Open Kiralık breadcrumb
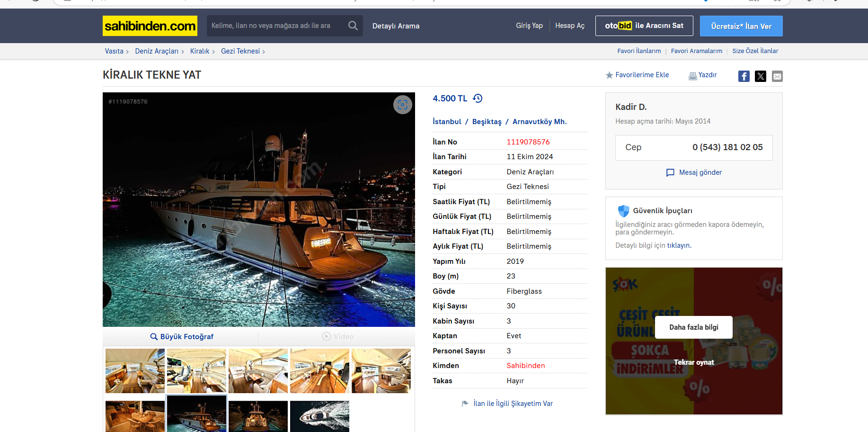Viewport: 868px width, 432px height. pyautogui.click(x=200, y=51)
